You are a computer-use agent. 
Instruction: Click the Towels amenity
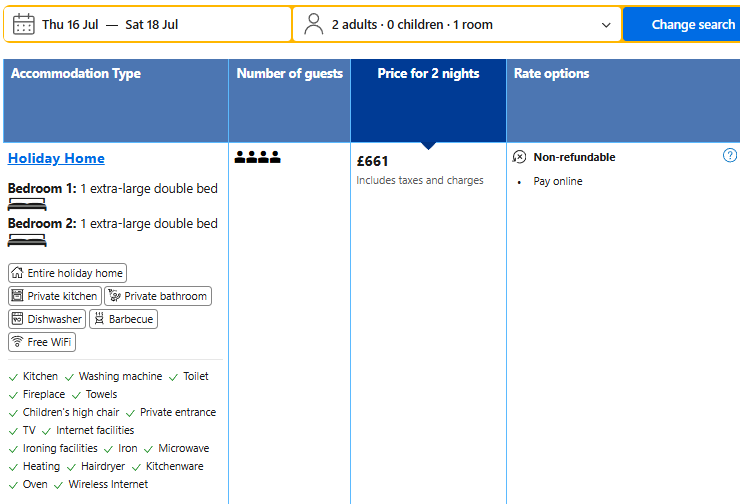(x=101, y=394)
